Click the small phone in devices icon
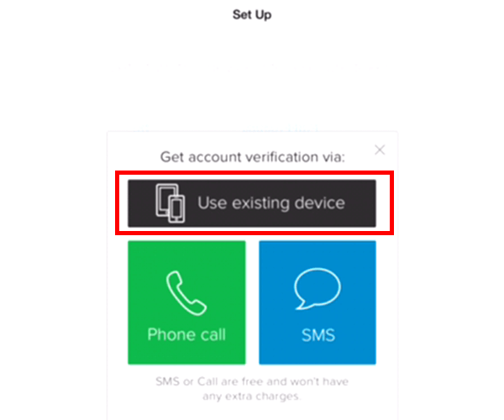This screenshot has width=504, height=420. pos(176,208)
